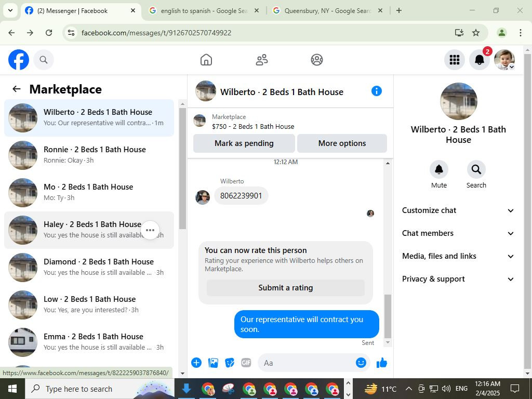The height and width of the screenshot is (399, 532).
Task: Open Ronnie conversation in list
Action: tap(89, 155)
